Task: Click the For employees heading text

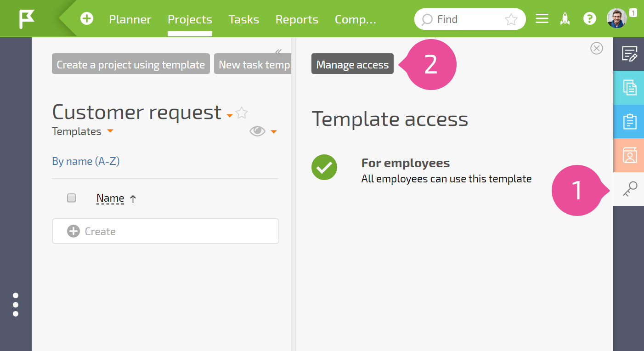Action: [406, 163]
